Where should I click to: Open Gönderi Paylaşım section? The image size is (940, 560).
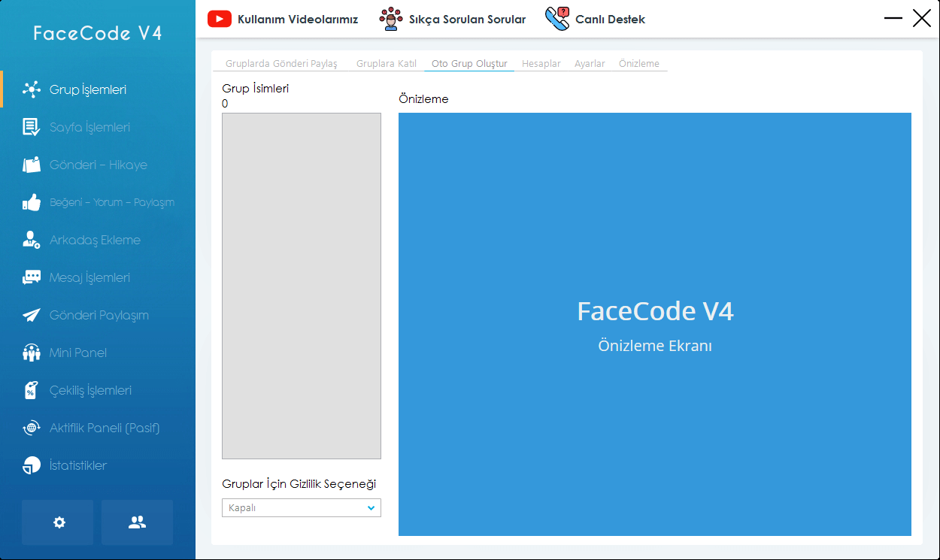point(98,315)
